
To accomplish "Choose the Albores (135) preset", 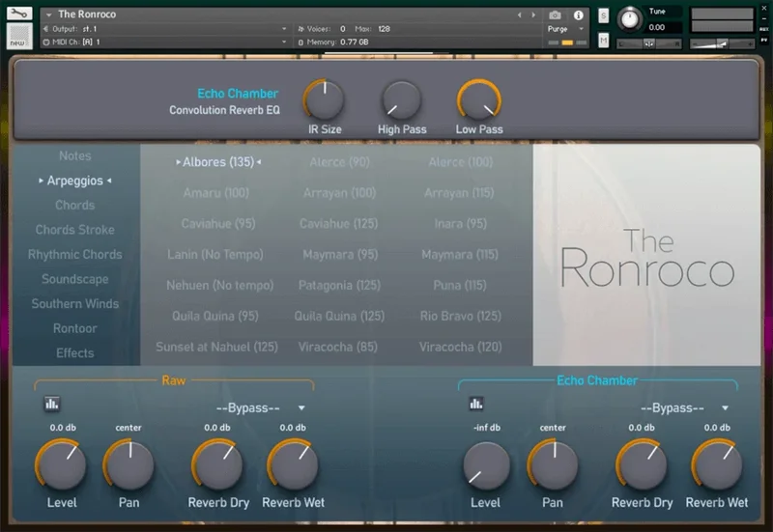I will [218, 162].
